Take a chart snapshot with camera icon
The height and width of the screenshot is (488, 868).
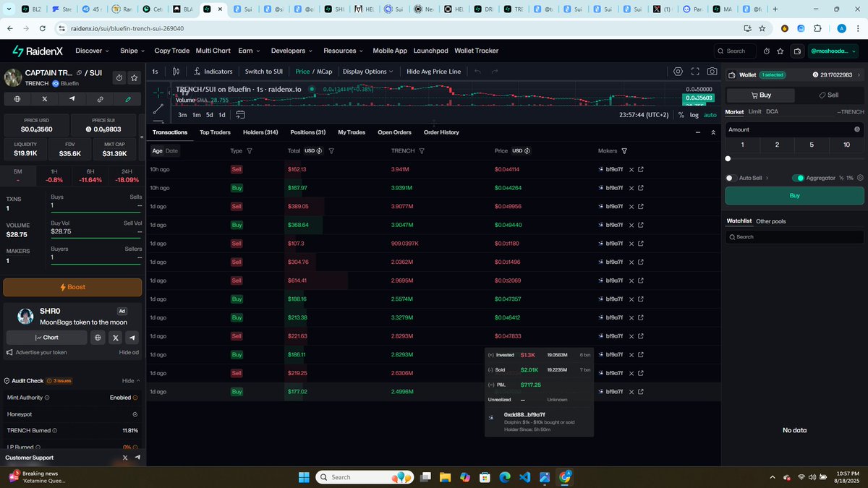tap(712, 72)
